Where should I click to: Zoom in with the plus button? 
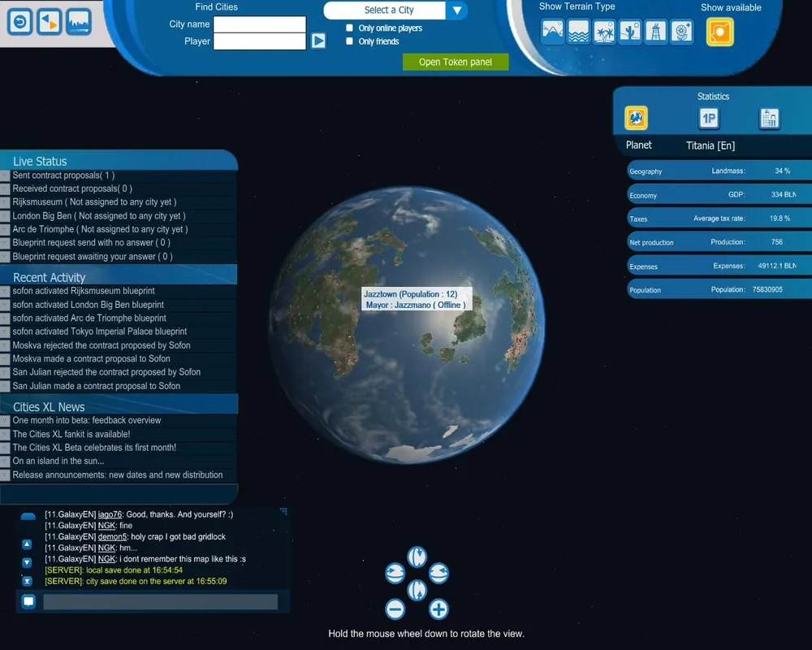(438, 609)
